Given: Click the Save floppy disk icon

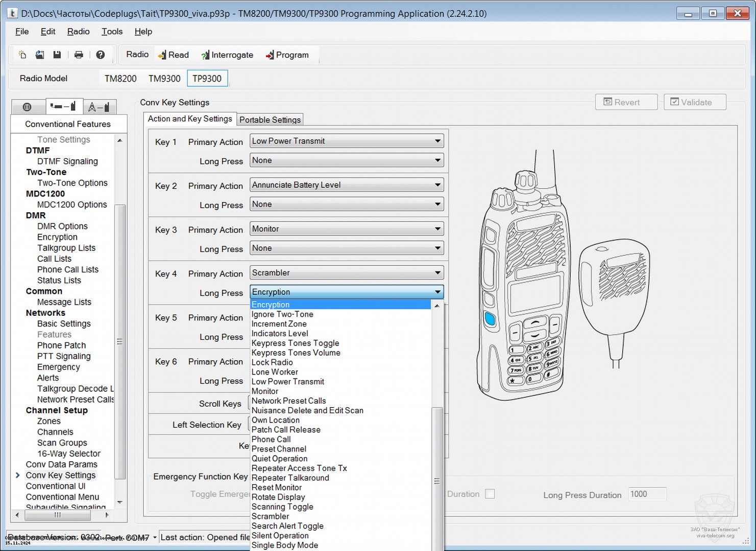Looking at the screenshot, I should [57, 55].
